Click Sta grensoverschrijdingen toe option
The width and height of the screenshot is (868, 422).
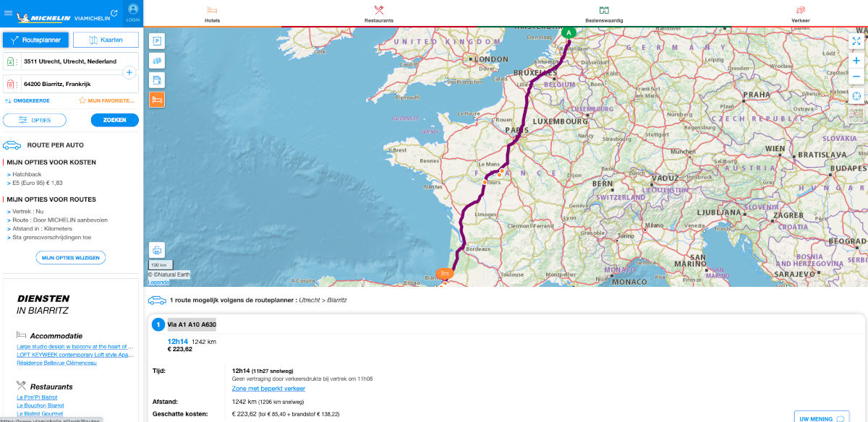(52, 237)
